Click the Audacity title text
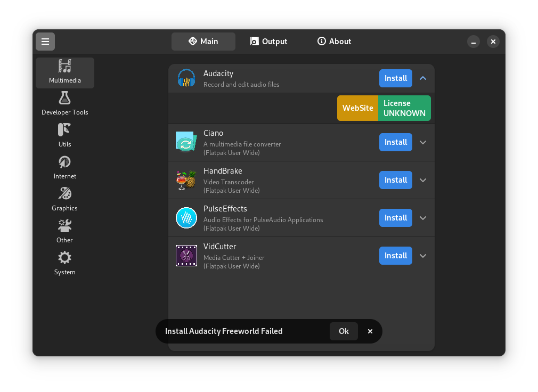This screenshot has height=392, width=538. pos(218,73)
